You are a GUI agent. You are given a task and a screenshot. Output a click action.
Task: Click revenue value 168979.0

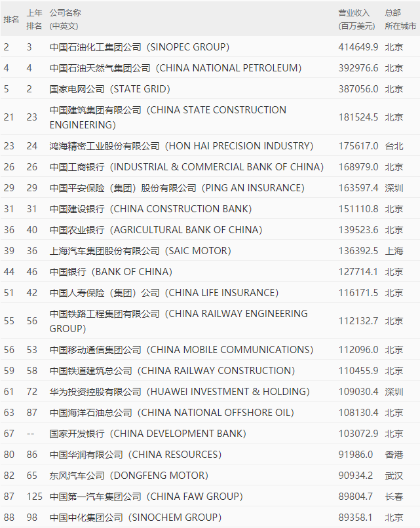pos(358,166)
